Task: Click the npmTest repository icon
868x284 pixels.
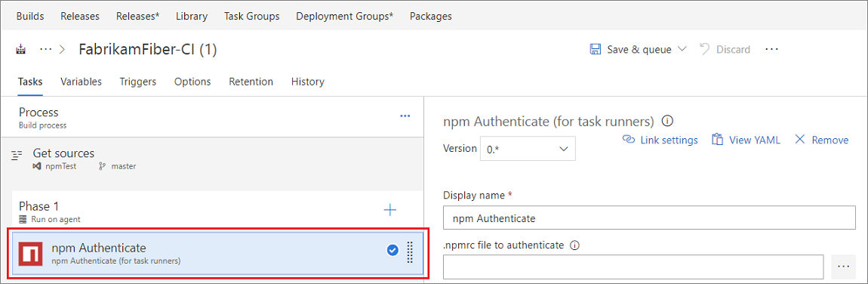Action: 36,166
